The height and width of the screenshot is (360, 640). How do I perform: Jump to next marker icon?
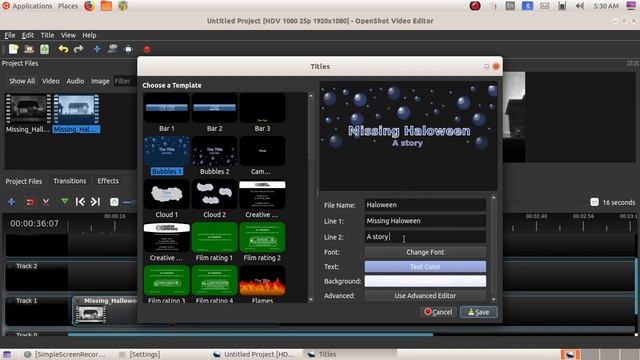coord(96,202)
